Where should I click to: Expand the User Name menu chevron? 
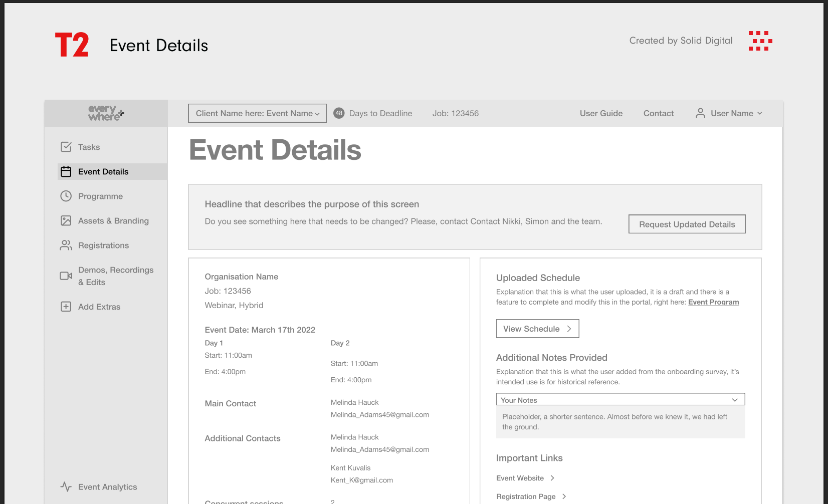760,114
